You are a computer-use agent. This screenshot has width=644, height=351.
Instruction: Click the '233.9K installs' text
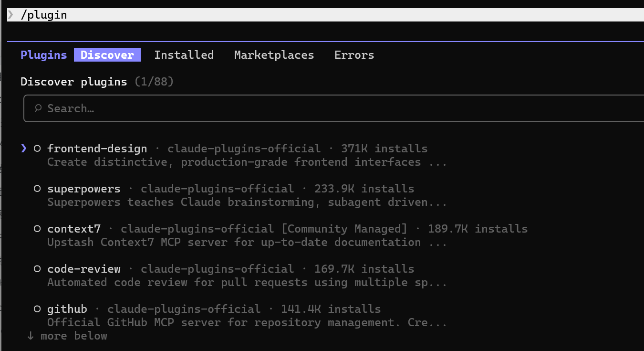pos(364,189)
